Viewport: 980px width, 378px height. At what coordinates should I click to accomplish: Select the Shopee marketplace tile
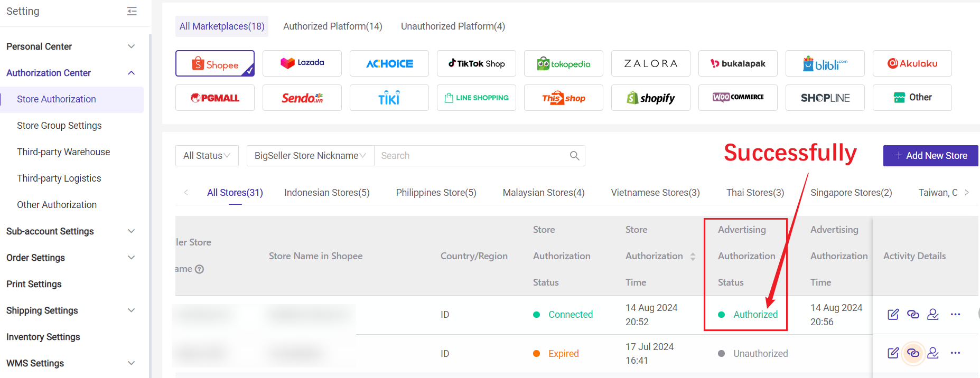(215, 63)
